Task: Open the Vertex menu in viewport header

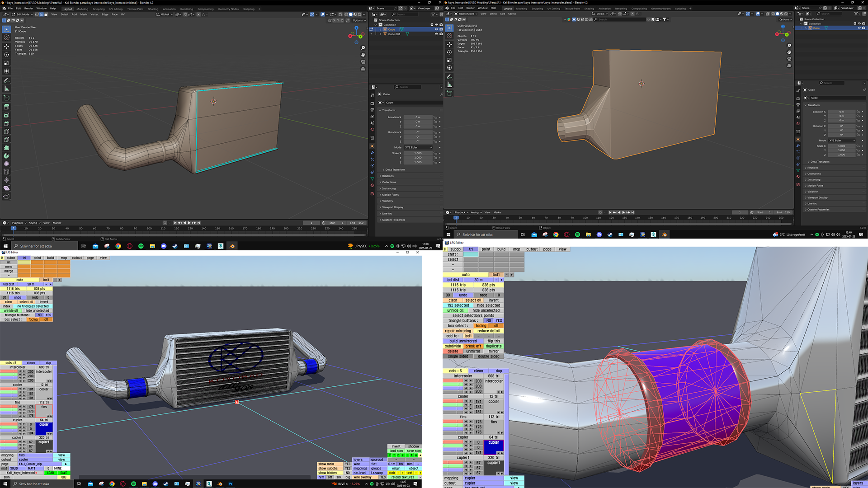Action: [94, 14]
